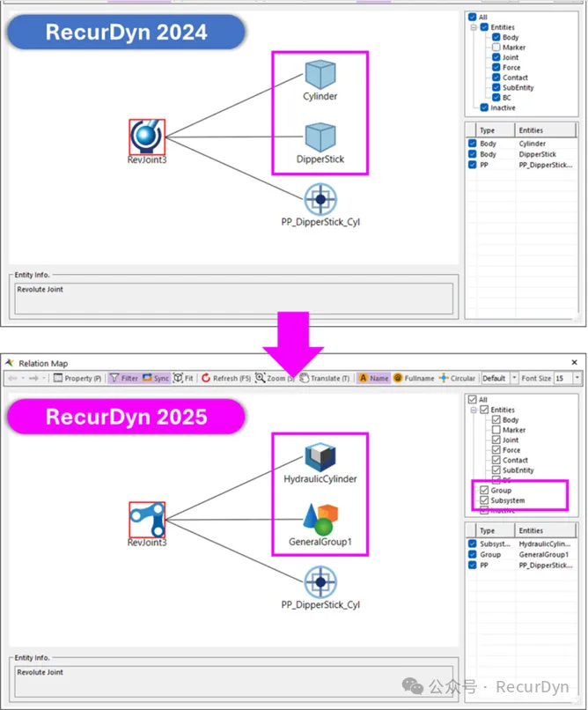This screenshot has width=588, height=710.
Task: Click the Entities column header in 2024 list
Action: tap(531, 130)
